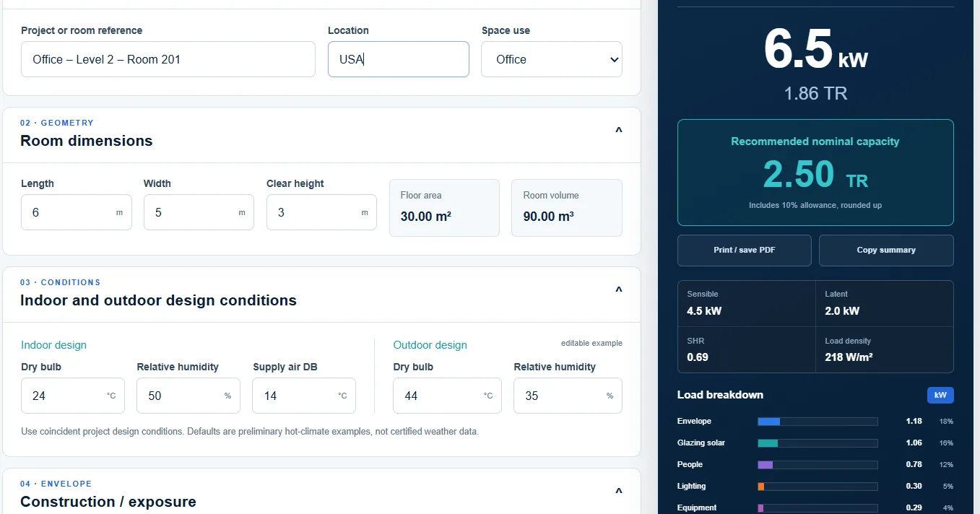Viewport: 980px width, 514px height.
Task: Click the Glazing solar 1.06 value
Action: coord(914,443)
